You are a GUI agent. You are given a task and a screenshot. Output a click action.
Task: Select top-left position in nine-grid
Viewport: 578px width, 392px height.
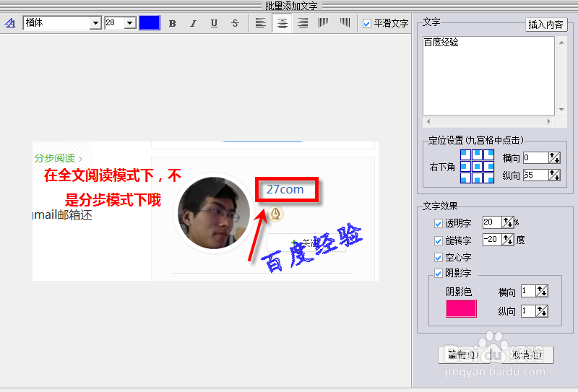coord(465,154)
